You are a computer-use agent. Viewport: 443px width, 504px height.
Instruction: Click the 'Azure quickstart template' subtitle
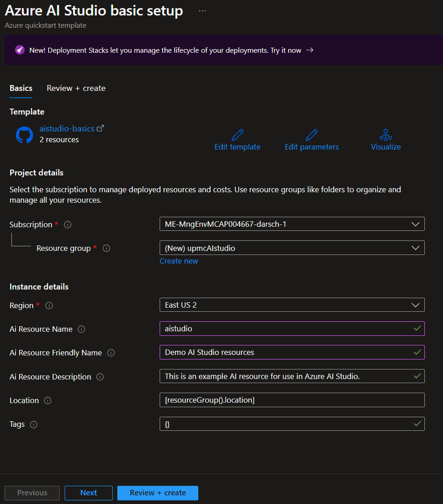45,25
